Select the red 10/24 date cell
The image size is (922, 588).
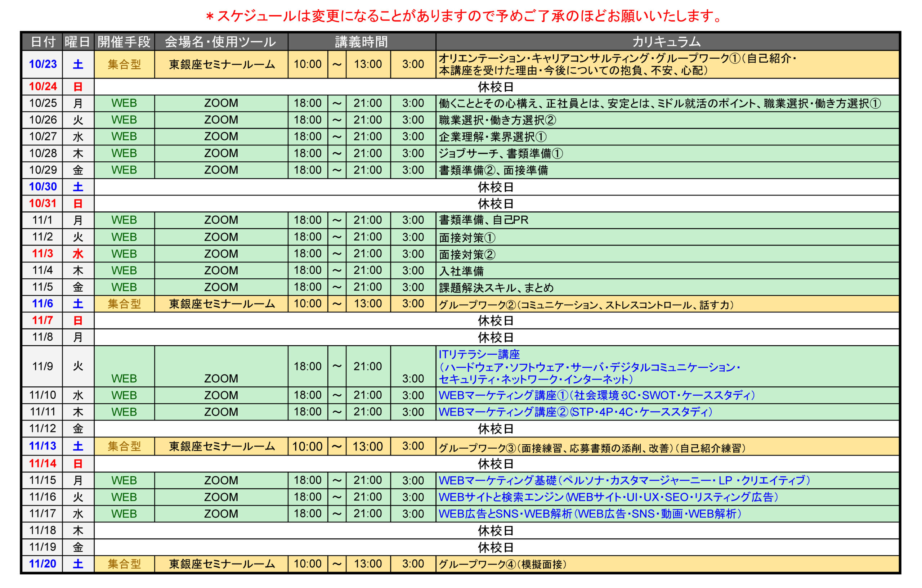tap(42, 87)
